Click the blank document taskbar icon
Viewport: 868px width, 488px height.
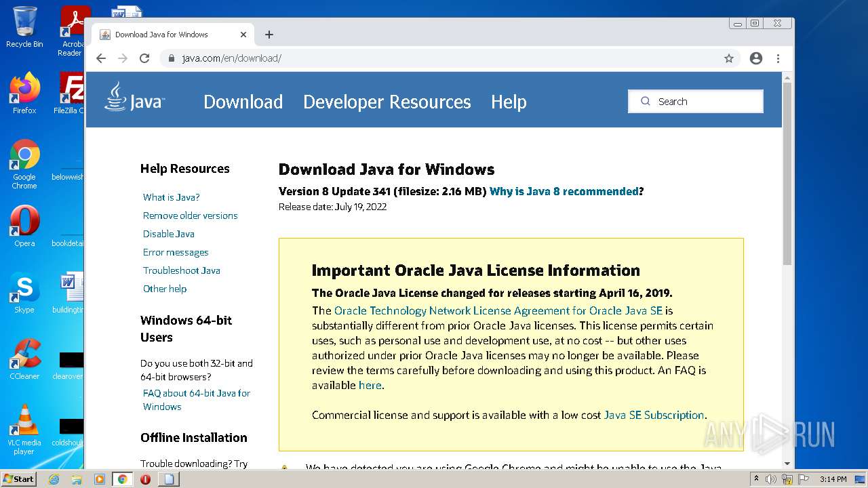point(169,479)
